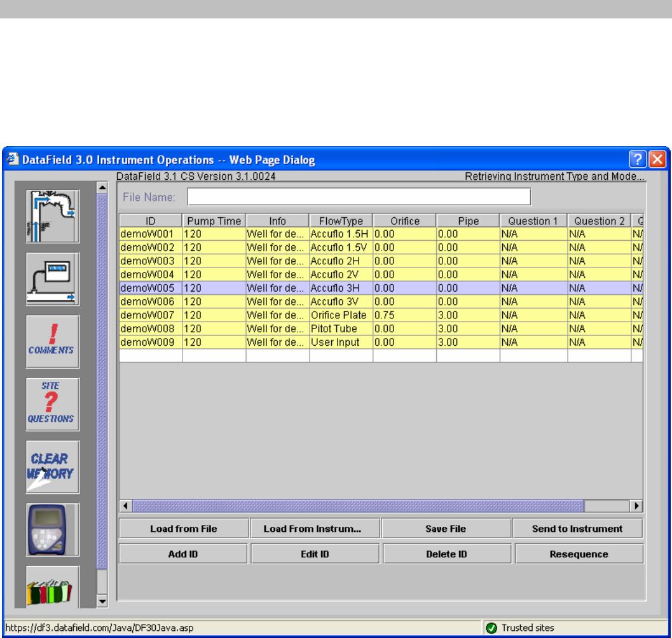The height and width of the screenshot is (638, 672).
Task: Select the handheld instrument device icon
Action: tap(53, 529)
